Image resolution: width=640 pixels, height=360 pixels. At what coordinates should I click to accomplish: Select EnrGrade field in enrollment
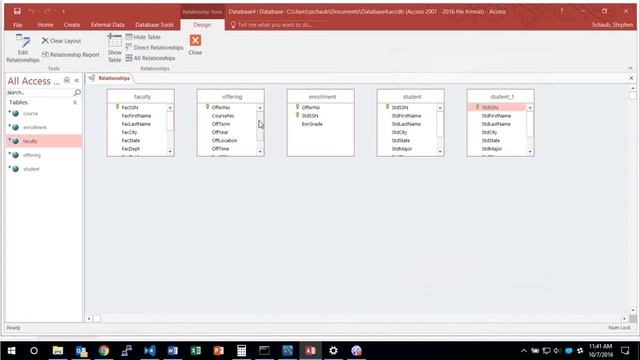pyautogui.click(x=312, y=124)
